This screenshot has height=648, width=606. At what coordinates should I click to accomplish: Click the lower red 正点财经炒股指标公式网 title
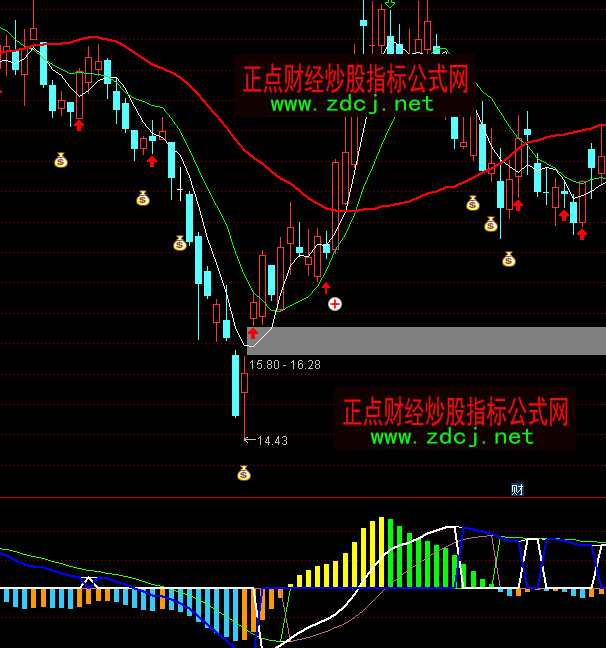pyautogui.click(x=455, y=411)
